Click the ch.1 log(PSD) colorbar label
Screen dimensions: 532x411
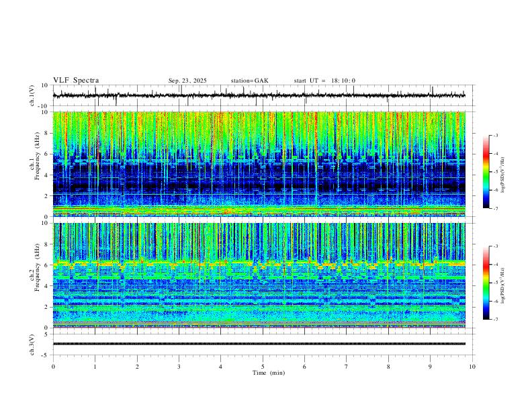click(502, 175)
